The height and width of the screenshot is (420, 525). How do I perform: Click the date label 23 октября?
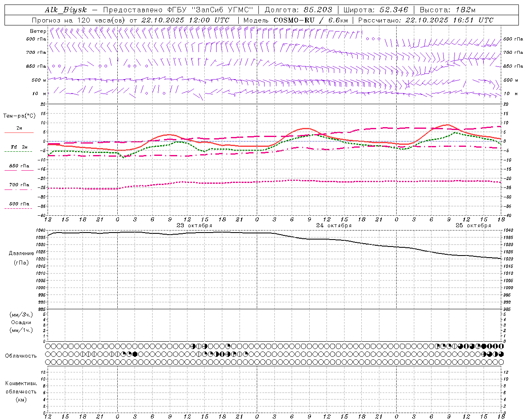(194, 226)
